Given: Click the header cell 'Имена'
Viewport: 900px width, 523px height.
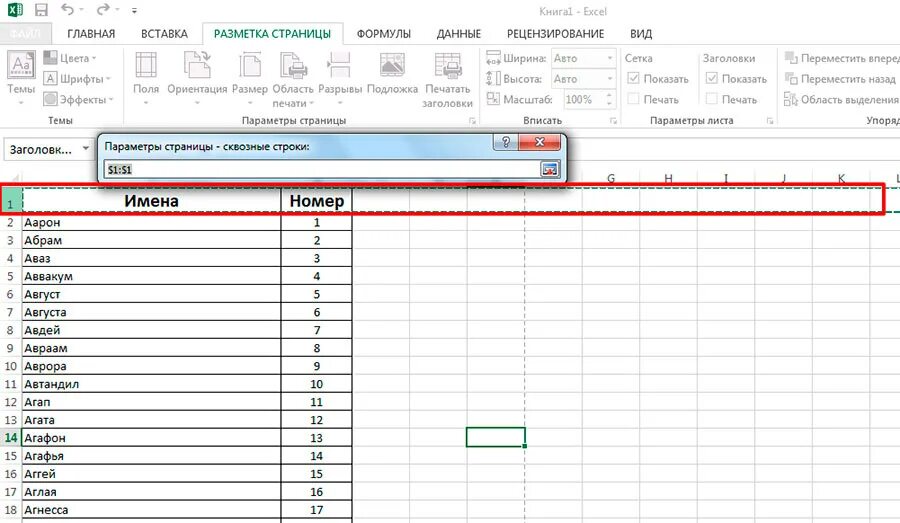Looking at the screenshot, I should 152,200.
